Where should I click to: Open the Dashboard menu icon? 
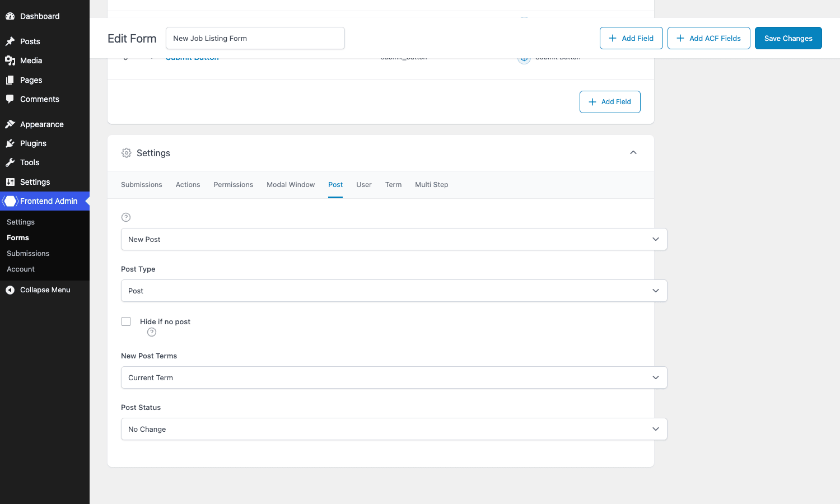tap(10, 16)
